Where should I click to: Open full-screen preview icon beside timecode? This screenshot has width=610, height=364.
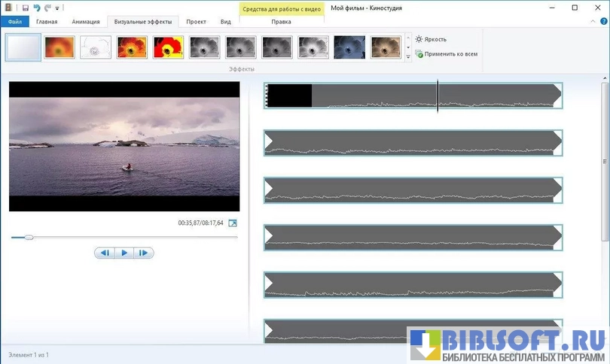233,223
